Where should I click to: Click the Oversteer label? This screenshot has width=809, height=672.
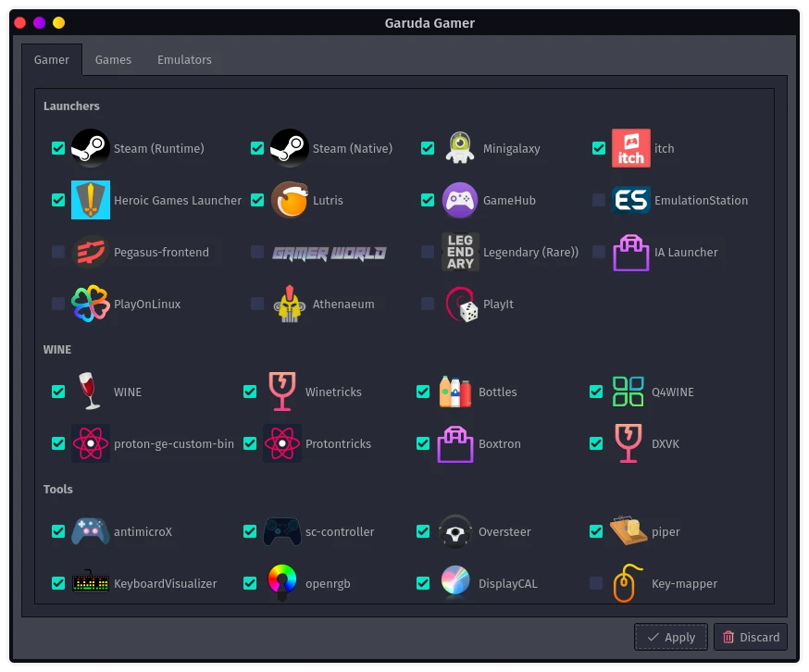pos(504,531)
